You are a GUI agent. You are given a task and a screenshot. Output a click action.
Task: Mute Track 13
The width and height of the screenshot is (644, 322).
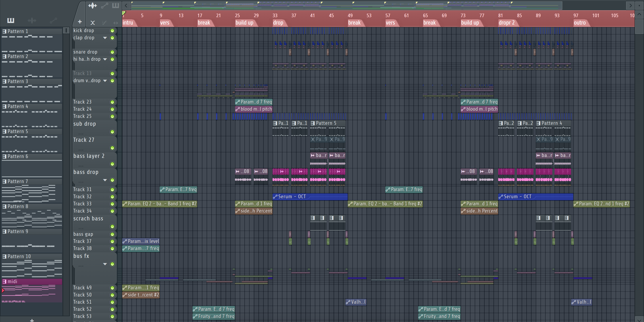click(x=112, y=73)
